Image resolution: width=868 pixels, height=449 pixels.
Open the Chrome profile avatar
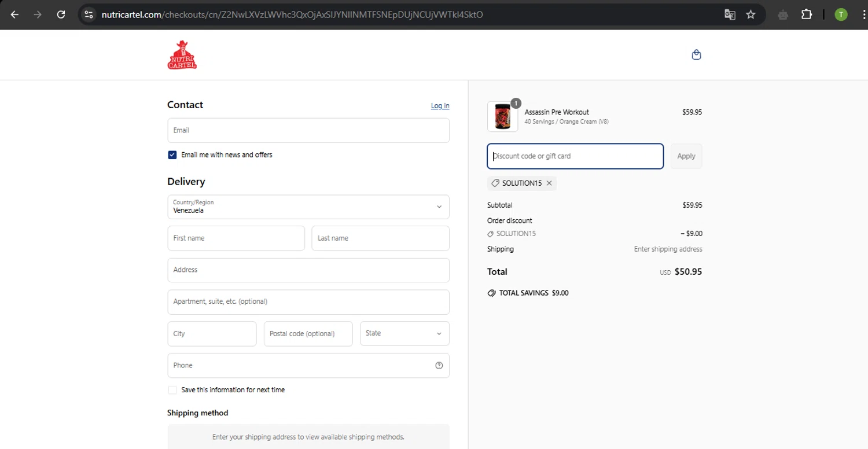click(x=841, y=14)
